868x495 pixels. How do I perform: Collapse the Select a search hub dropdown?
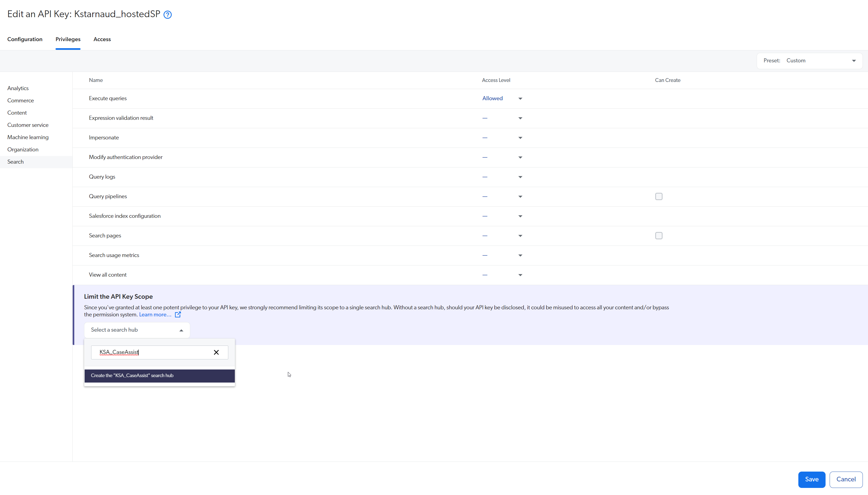coord(137,330)
